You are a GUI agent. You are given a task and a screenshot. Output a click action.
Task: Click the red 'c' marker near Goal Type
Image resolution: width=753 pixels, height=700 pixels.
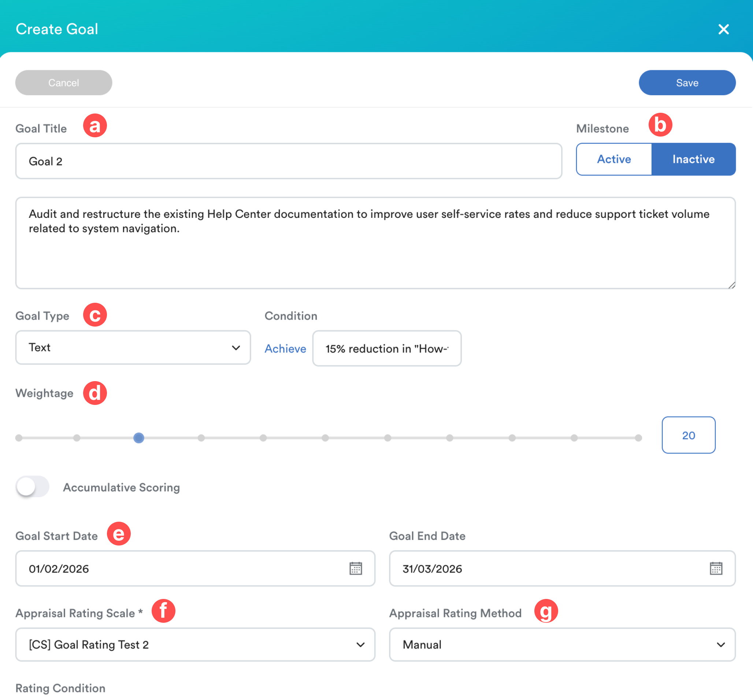tap(95, 314)
